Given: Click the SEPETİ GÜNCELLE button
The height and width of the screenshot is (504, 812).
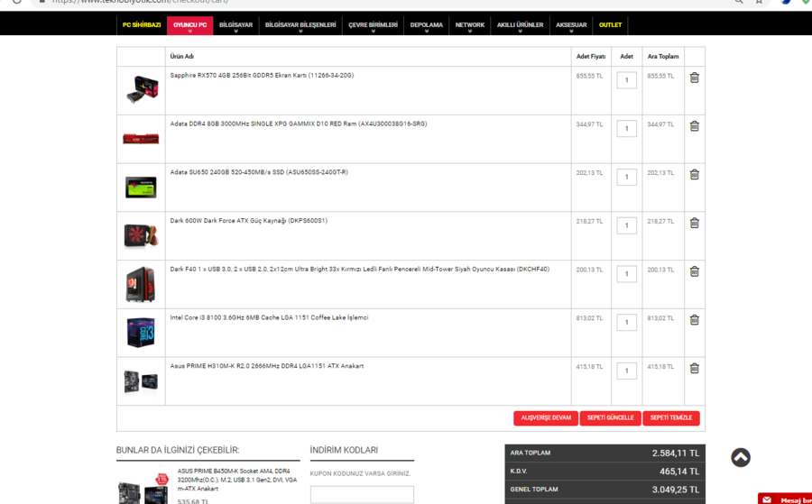Looking at the screenshot, I should point(611,418).
